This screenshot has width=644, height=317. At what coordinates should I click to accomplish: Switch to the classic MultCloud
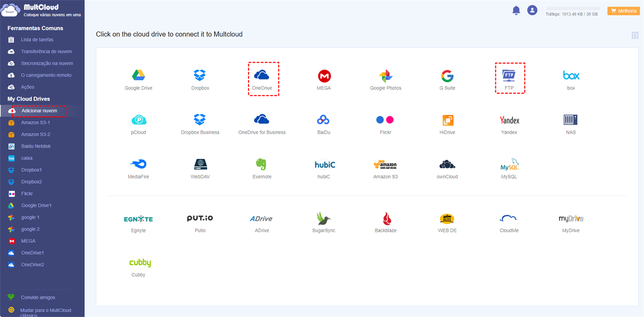tap(45, 311)
